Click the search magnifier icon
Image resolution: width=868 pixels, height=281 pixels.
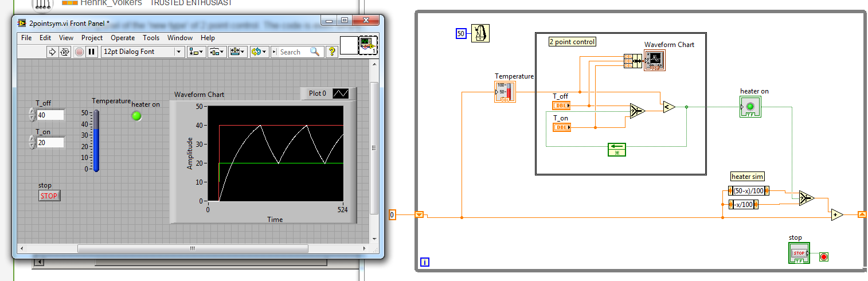tap(315, 52)
